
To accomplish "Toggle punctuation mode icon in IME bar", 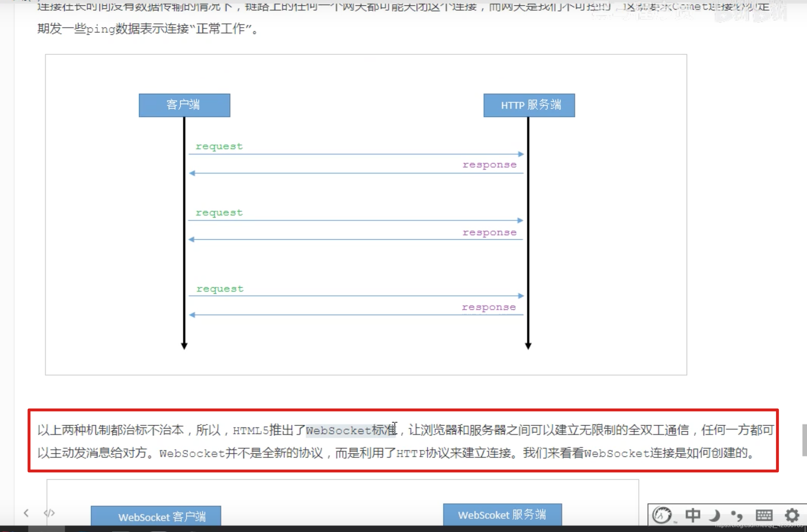I will 737,515.
